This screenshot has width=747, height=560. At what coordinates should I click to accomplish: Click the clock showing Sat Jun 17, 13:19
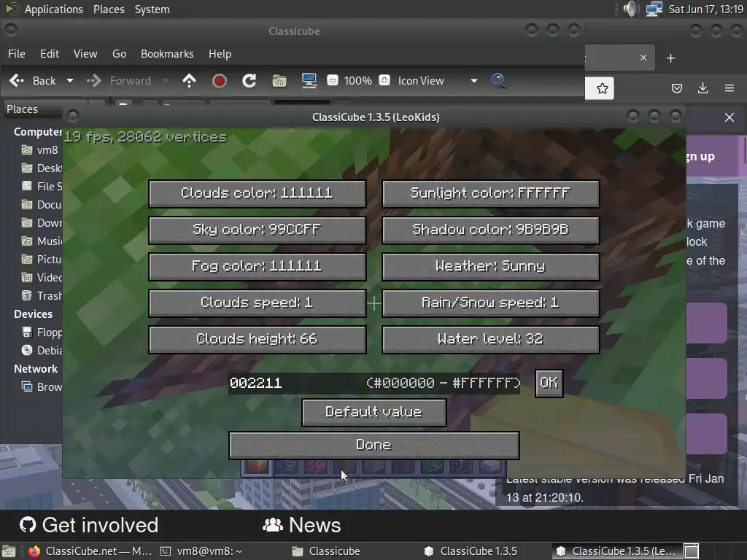[x=705, y=9]
